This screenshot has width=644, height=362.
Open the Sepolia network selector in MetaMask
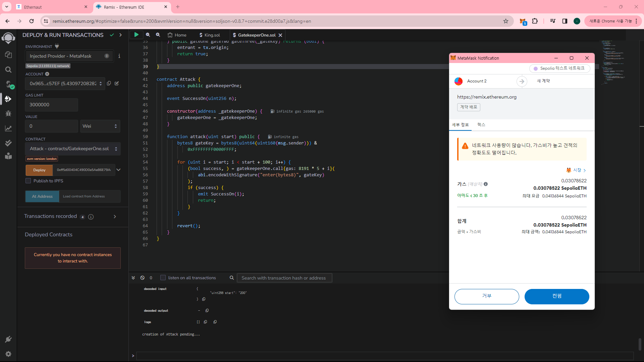click(x=559, y=68)
